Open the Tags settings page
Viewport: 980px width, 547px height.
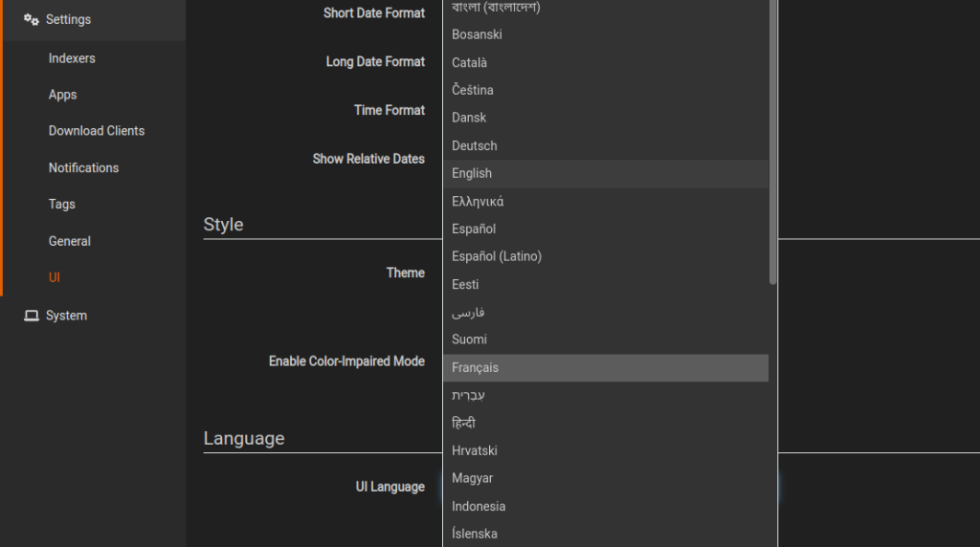coord(62,205)
